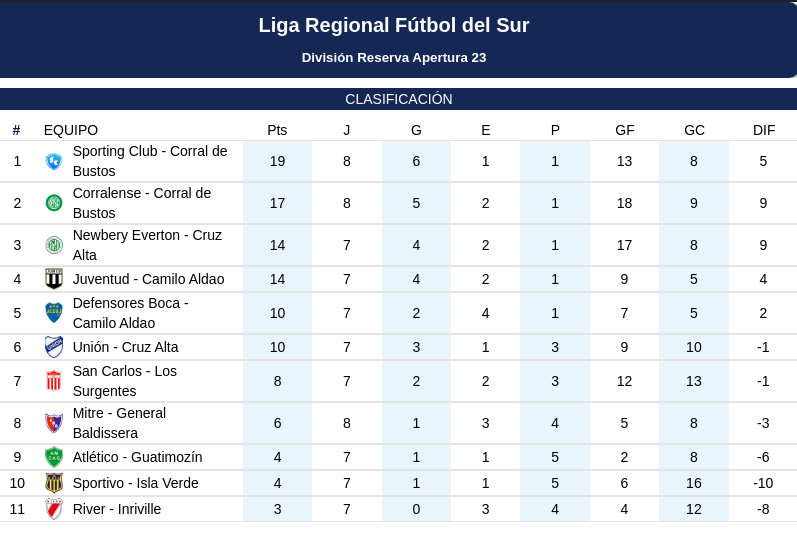Click the Corralense green crest icon
This screenshot has width=797, height=537.
[54, 203]
